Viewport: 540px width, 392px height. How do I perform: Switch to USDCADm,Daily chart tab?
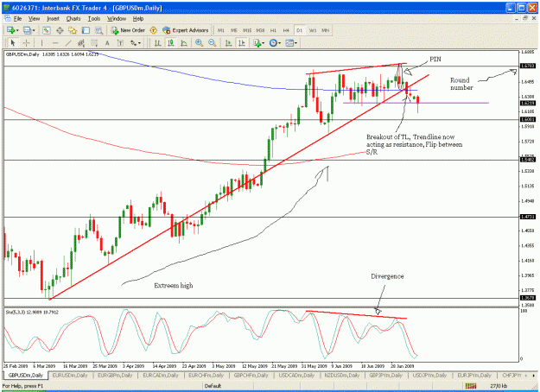[296, 376]
